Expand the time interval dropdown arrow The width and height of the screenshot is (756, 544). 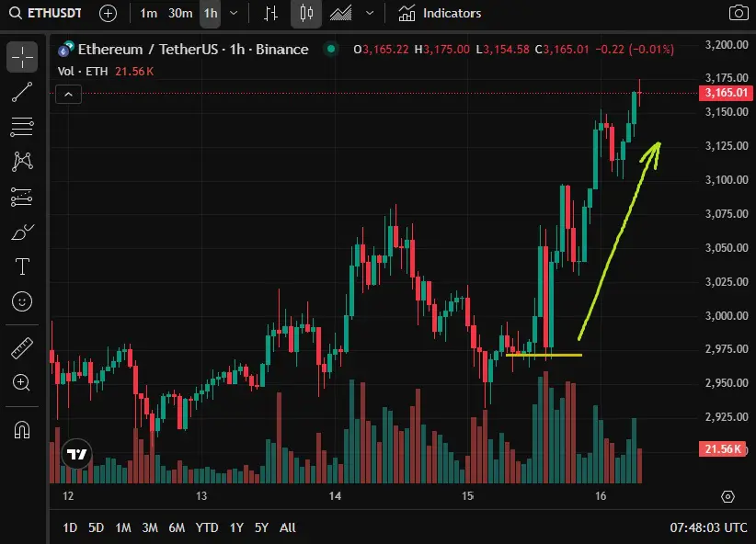[x=234, y=14]
